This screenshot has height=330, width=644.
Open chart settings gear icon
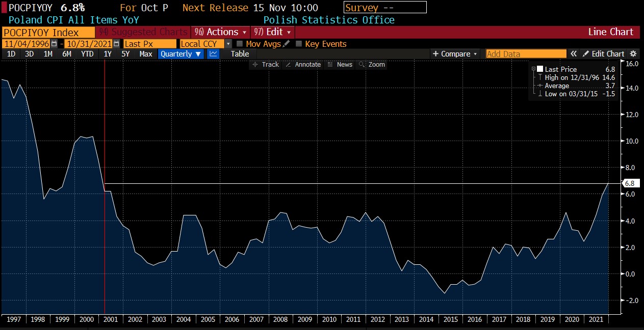[633, 54]
